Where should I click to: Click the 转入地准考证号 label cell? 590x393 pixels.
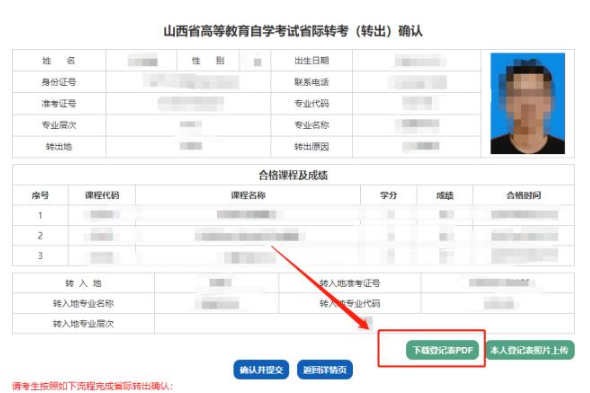pyautogui.click(x=350, y=283)
